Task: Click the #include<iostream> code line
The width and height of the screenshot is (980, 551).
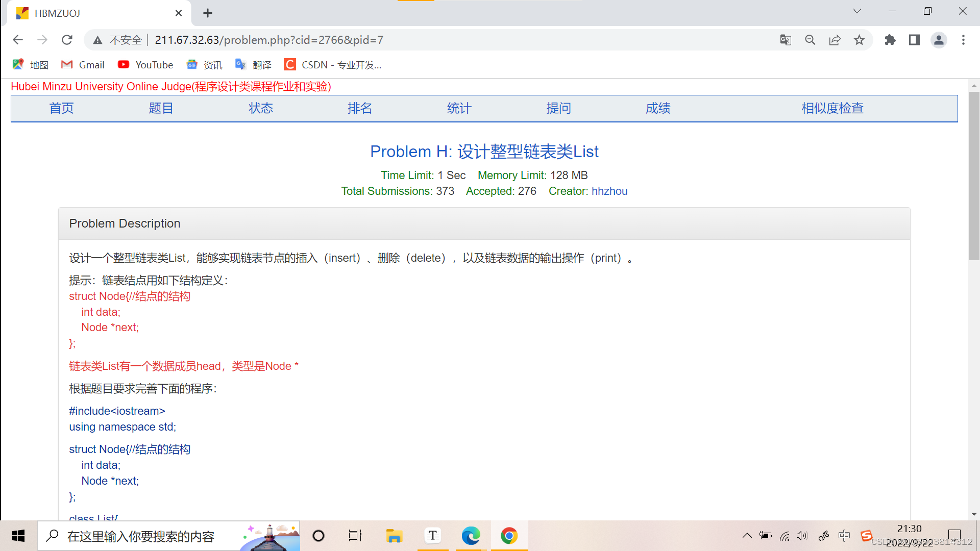Action: click(x=117, y=411)
